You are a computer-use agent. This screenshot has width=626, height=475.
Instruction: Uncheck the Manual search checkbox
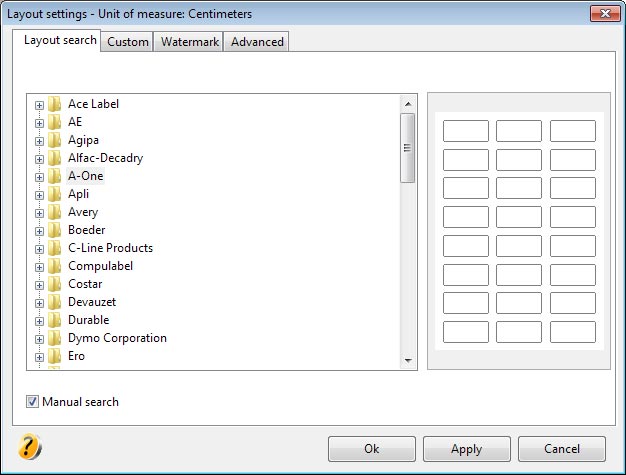33,402
